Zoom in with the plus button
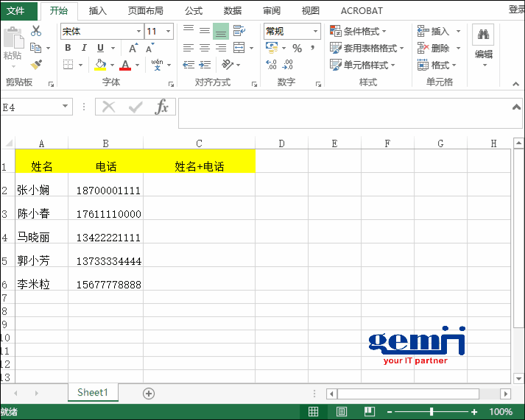Screen dimensions: 525x420 pyautogui.click(x=474, y=412)
